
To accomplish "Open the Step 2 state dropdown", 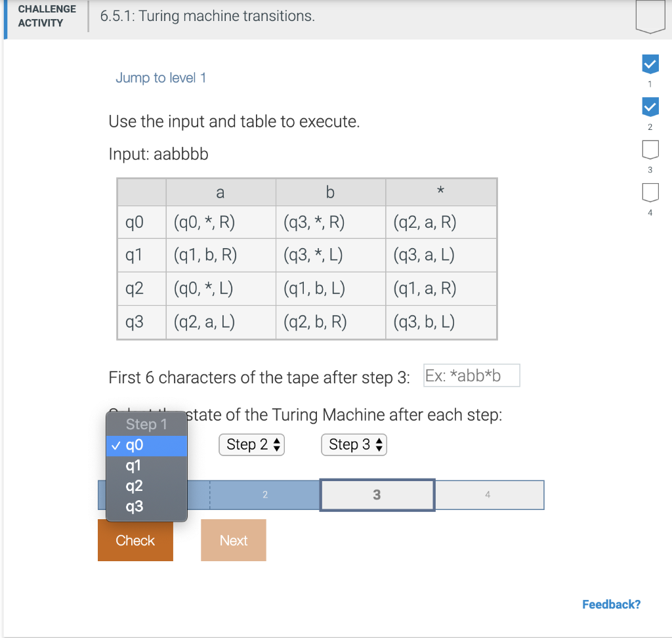I will point(251,444).
